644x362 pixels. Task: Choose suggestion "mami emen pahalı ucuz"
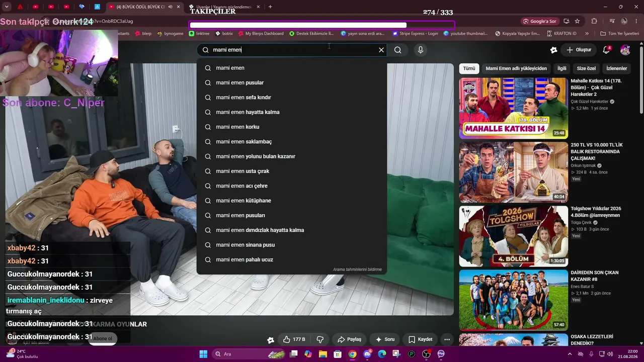point(292,259)
